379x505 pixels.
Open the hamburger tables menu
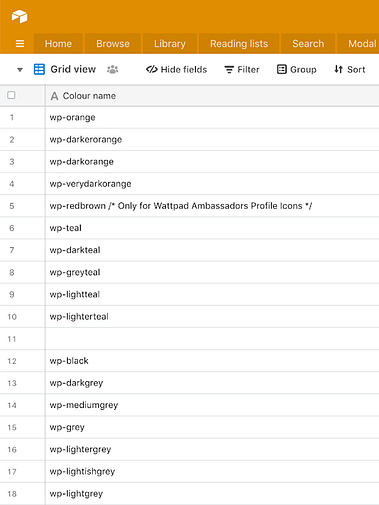pyautogui.click(x=20, y=44)
